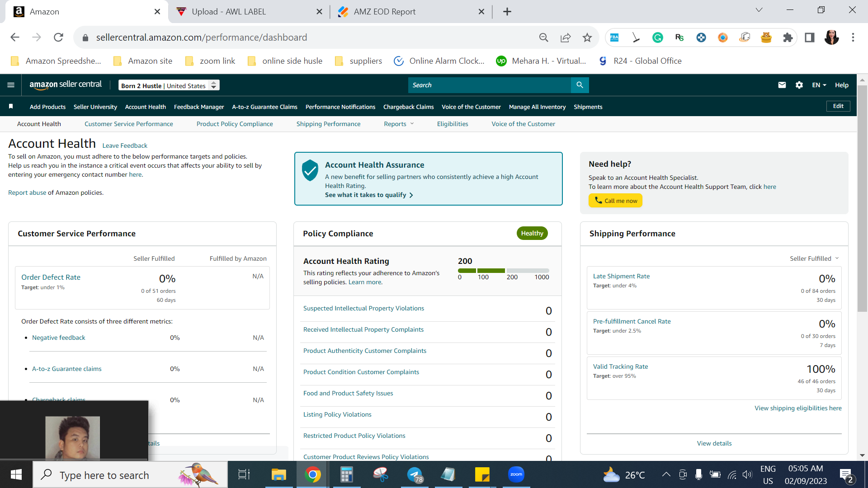Expand See what it takes to qualify
The image size is (868, 488).
pos(369,195)
